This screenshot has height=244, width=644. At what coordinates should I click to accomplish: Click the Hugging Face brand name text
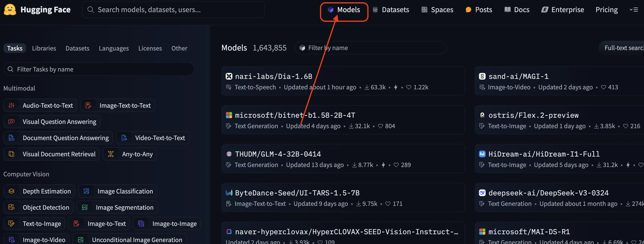pyautogui.click(x=45, y=10)
